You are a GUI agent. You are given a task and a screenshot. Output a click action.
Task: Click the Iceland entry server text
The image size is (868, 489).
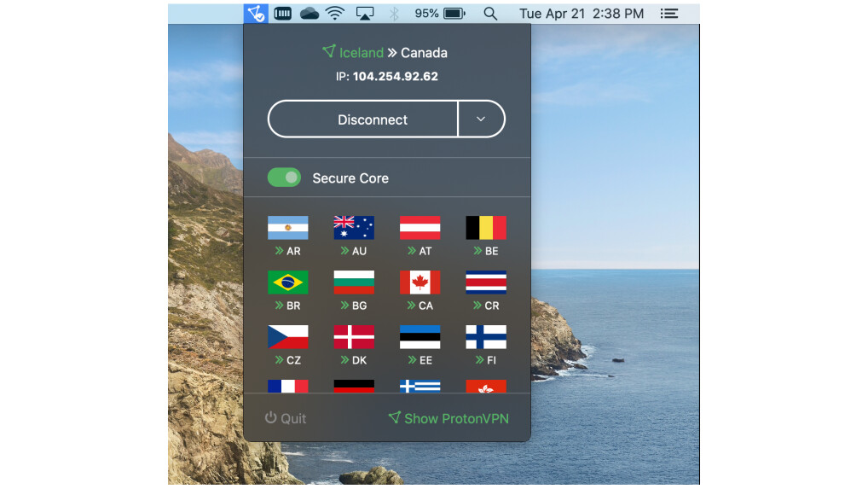click(361, 53)
